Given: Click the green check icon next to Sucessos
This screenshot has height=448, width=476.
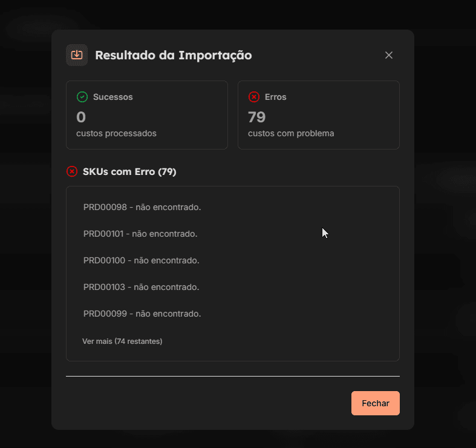Looking at the screenshot, I should [82, 97].
